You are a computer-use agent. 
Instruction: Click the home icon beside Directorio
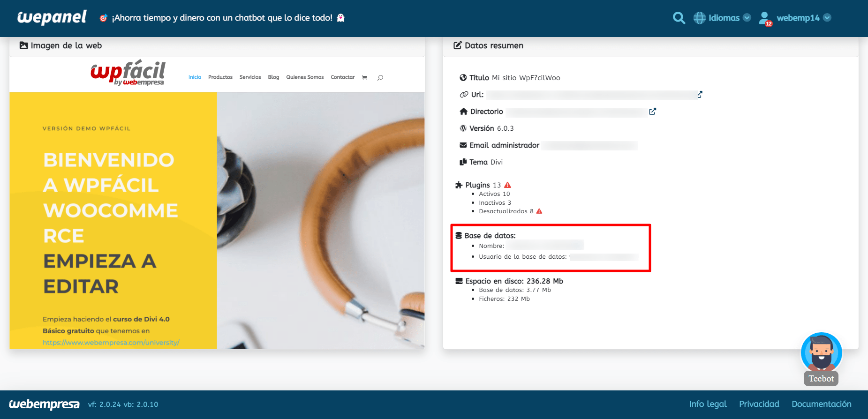click(464, 111)
